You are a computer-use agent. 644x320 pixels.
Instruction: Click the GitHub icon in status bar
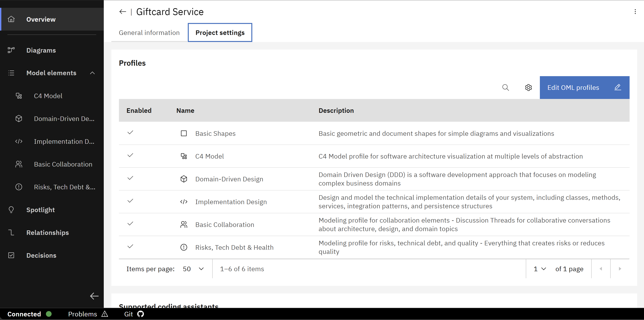(141, 314)
